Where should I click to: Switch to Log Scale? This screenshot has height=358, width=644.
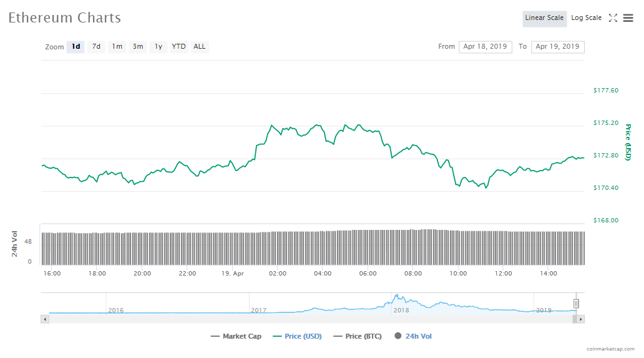[x=586, y=18]
